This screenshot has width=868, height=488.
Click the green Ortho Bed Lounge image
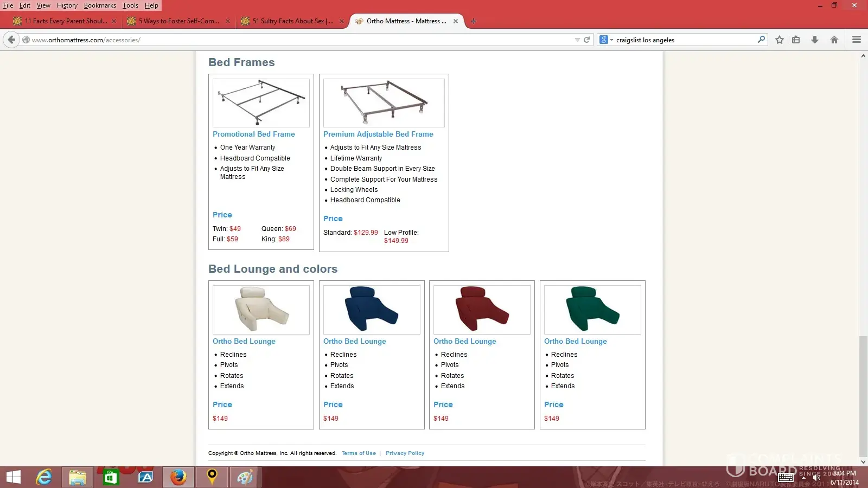592,310
